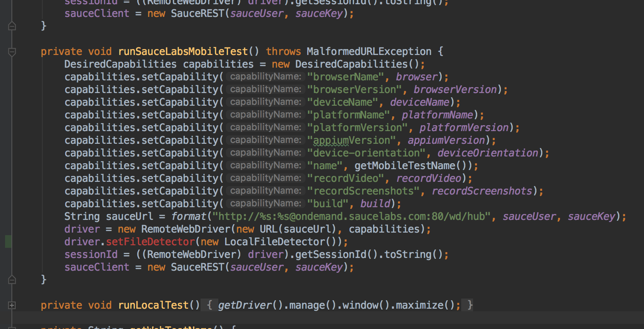Viewport: 644px width, 329px height.
Task: Click the "LocalFileDetector" class name
Action: point(275,242)
